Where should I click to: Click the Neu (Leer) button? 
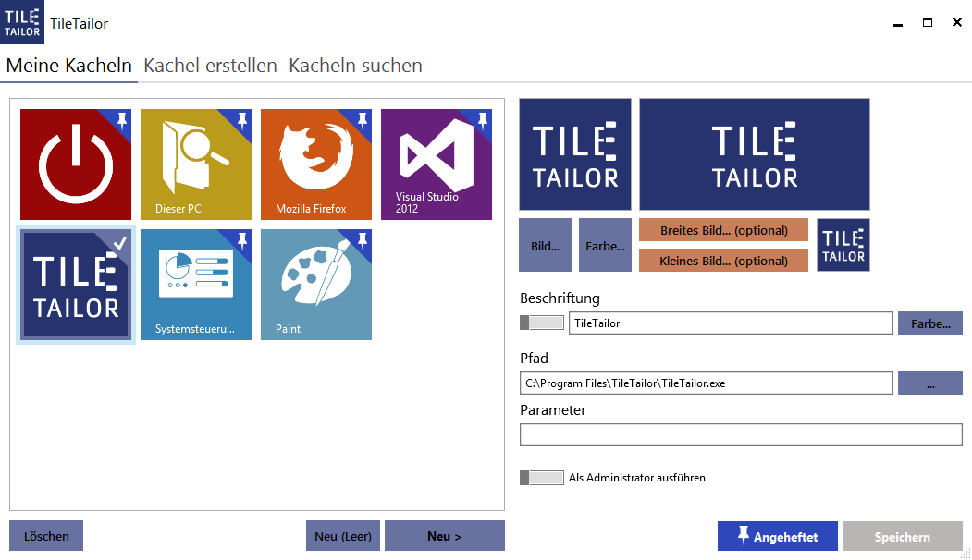pyautogui.click(x=343, y=536)
